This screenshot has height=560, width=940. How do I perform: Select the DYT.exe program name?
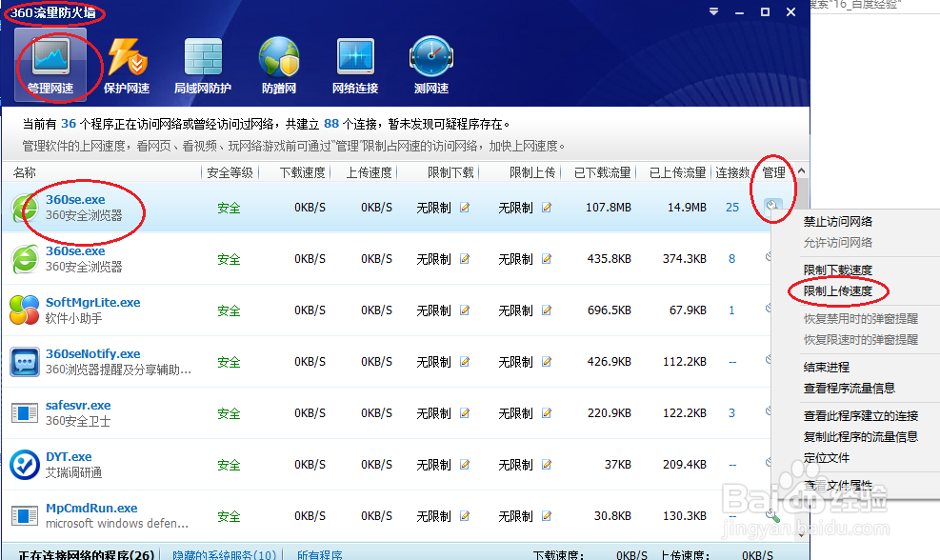pyautogui.click(x=69, y=457)
